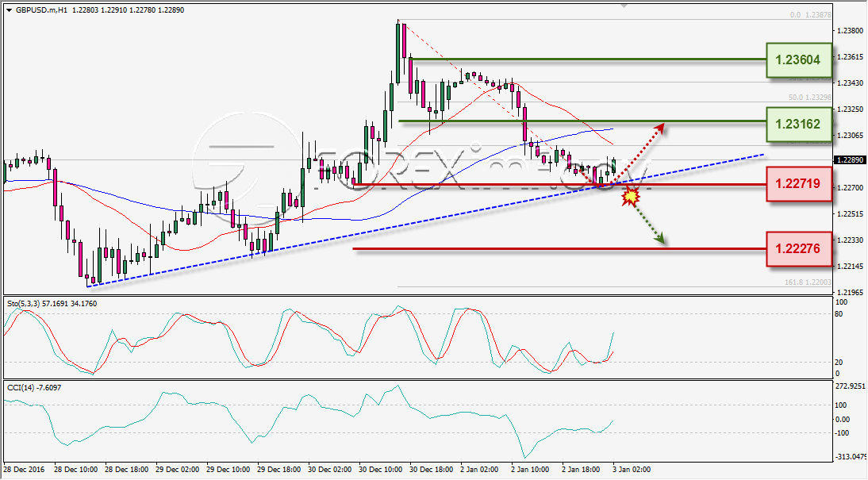Screen dimensions: 868x480
Task: Click the 28 Dec 2016 date label
Action: pos(23,470)
